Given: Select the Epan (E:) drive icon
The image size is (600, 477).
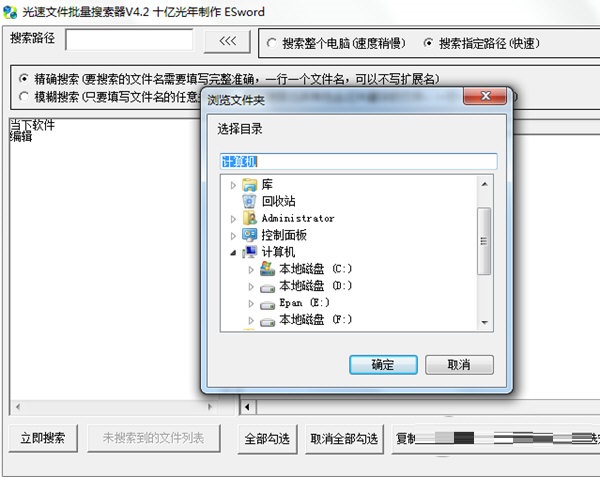Looking at the screenshot, I should (x=267, y=305).
